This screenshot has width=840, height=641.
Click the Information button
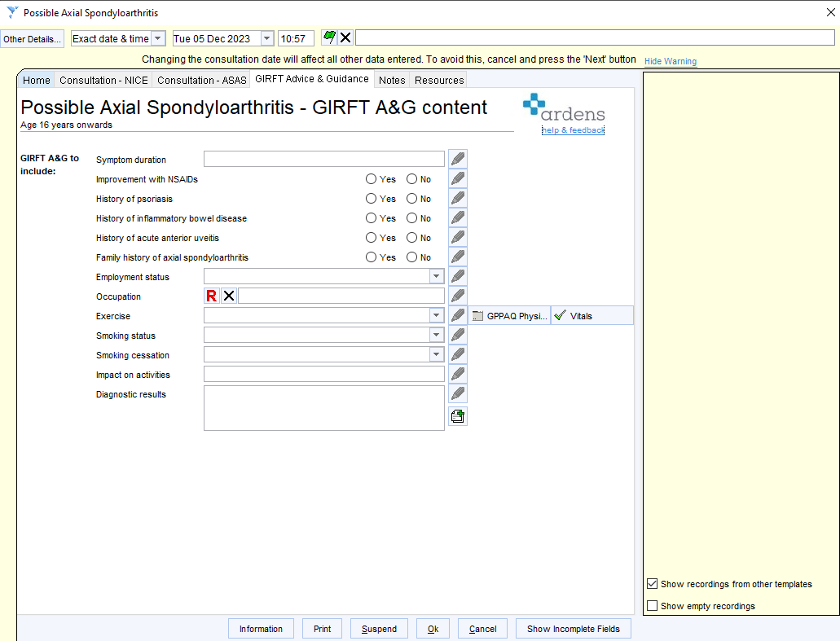coord(261,629)
